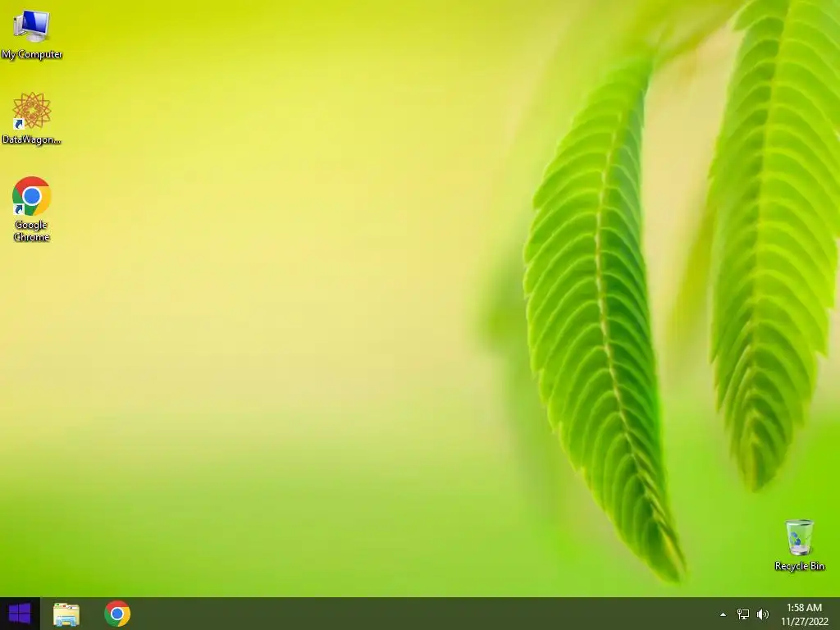
Task: Click the 11/27/2022 date text
Action: tap(804, 622)
